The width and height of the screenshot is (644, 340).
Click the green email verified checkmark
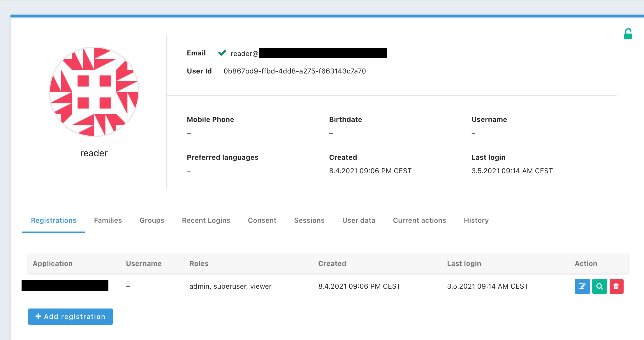point(222,53)
